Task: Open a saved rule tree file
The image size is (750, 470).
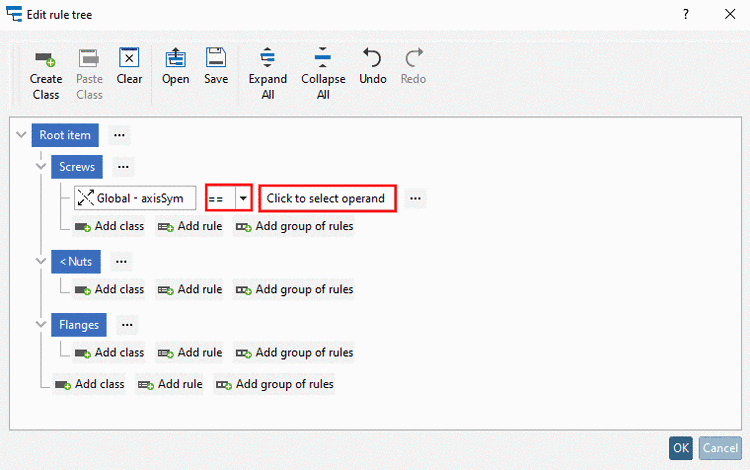Action: (x=176, y=66)
